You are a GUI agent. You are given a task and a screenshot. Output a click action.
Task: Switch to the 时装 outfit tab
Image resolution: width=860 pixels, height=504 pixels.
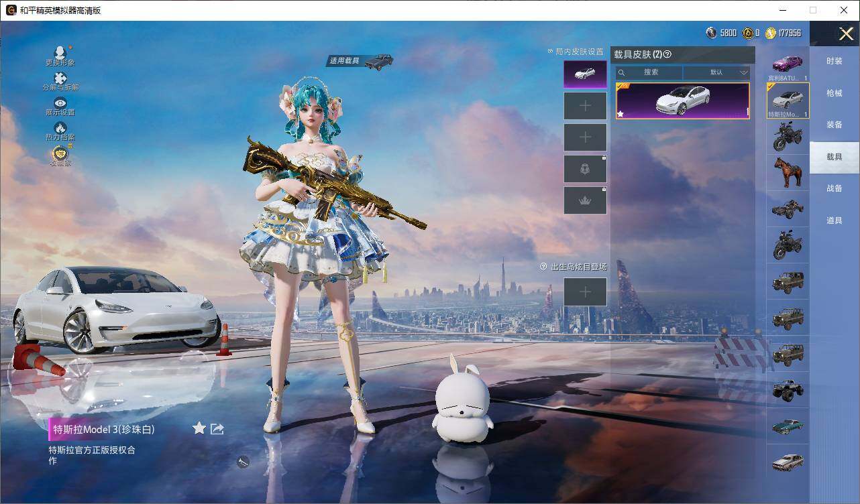coord(835,61)
